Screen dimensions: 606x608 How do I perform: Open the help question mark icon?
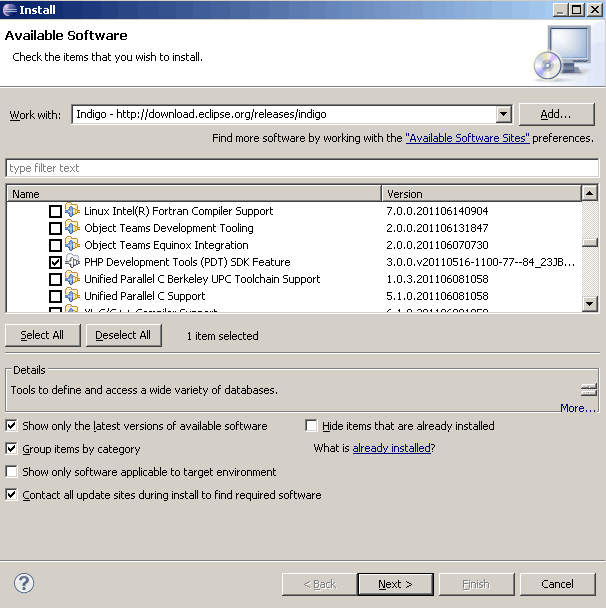click(x=24, y=583)
